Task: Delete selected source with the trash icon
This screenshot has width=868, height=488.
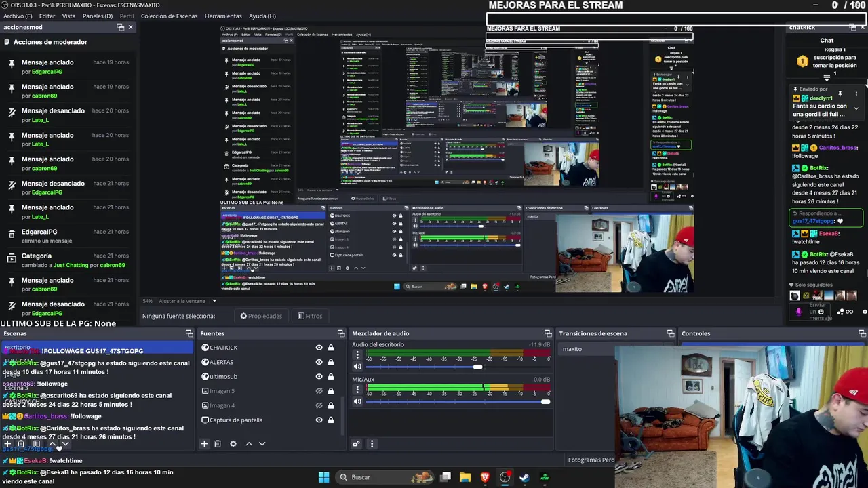Action: click(218, 444)
